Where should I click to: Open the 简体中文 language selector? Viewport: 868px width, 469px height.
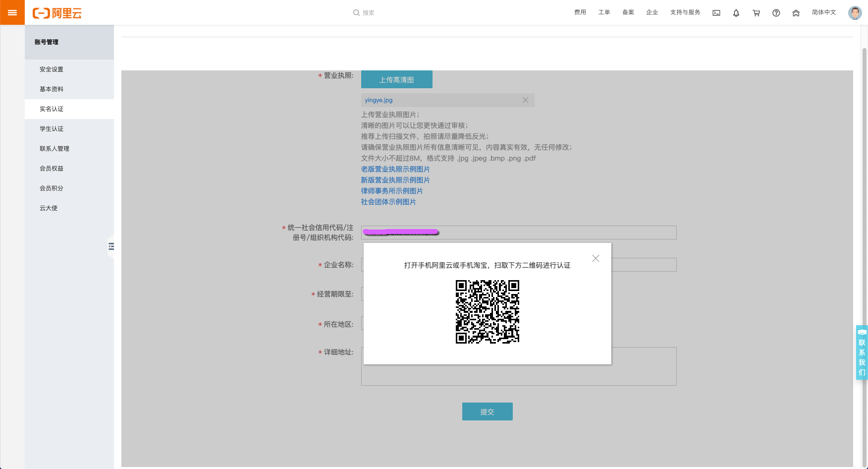pyautogui.click(x=823, y=12)
